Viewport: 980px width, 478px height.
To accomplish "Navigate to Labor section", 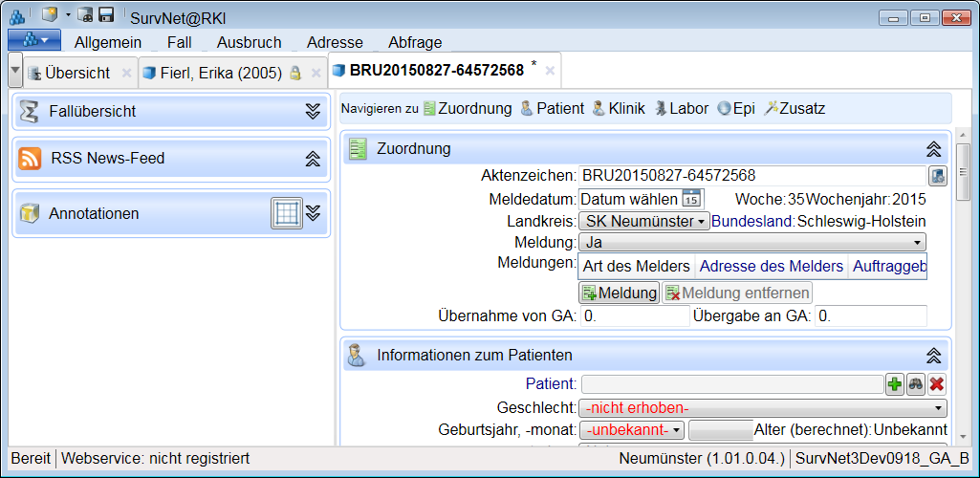I will tap(681, 109).
